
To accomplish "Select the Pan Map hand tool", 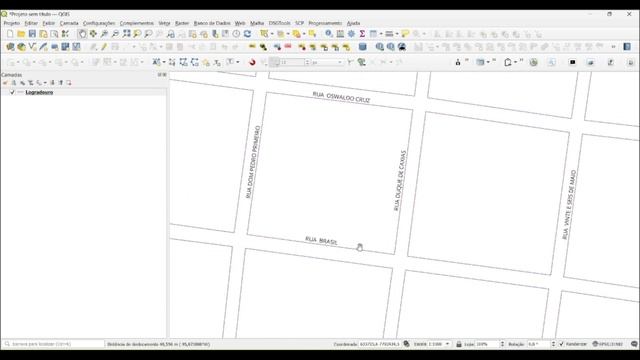I will (x=82, y=34).
